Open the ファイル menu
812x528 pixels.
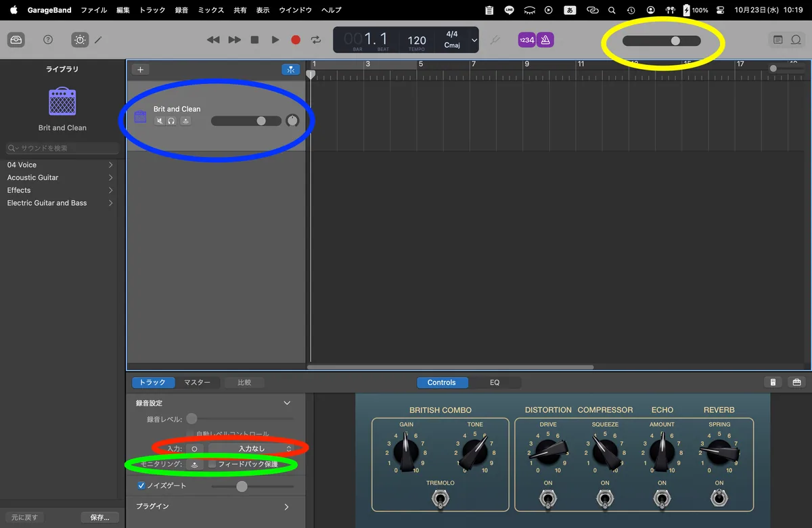tap(94, 10)
